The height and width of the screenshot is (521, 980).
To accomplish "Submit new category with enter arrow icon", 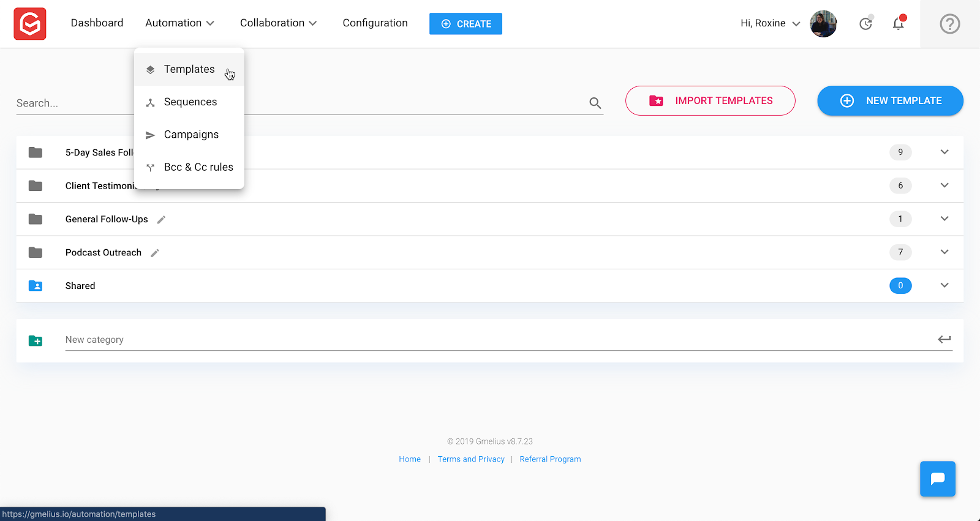I will [944, 339].
